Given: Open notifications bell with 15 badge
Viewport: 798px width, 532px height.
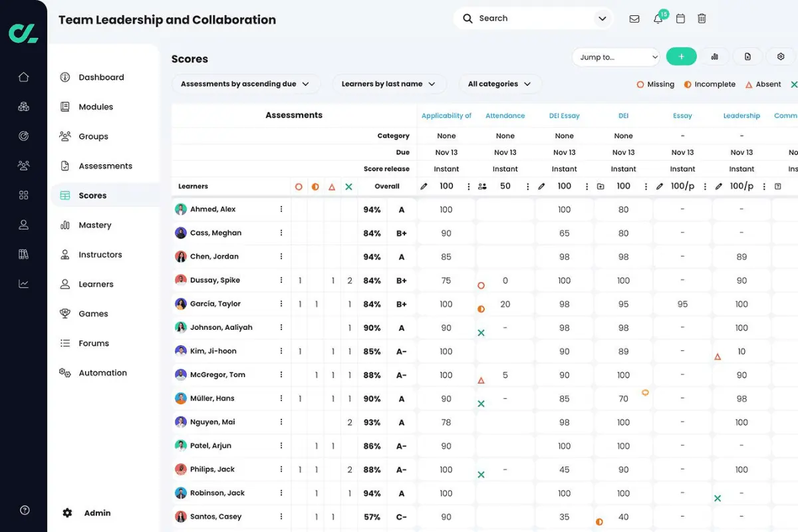Looking at the screenshot, I should pyautogui.click(x=658, y=18).
